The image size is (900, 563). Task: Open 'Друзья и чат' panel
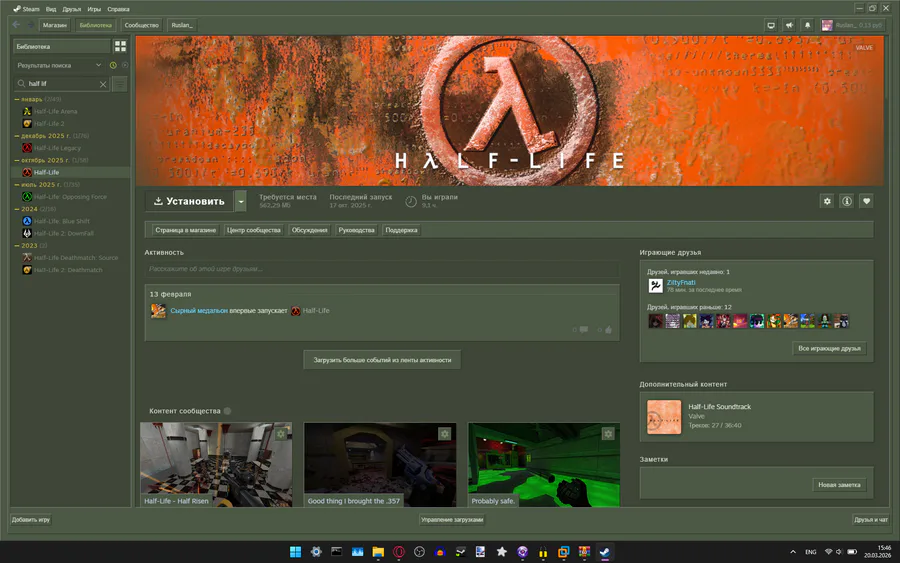click(871, 519)
